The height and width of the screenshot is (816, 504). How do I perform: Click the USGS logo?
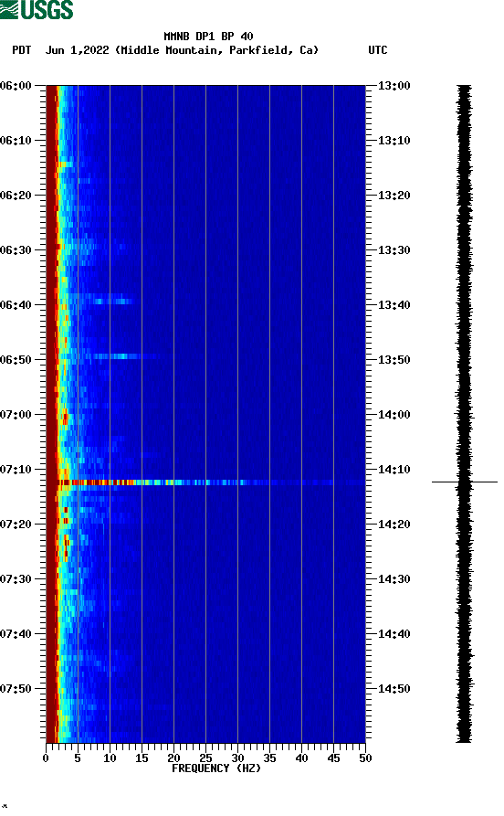coord(37,9)
